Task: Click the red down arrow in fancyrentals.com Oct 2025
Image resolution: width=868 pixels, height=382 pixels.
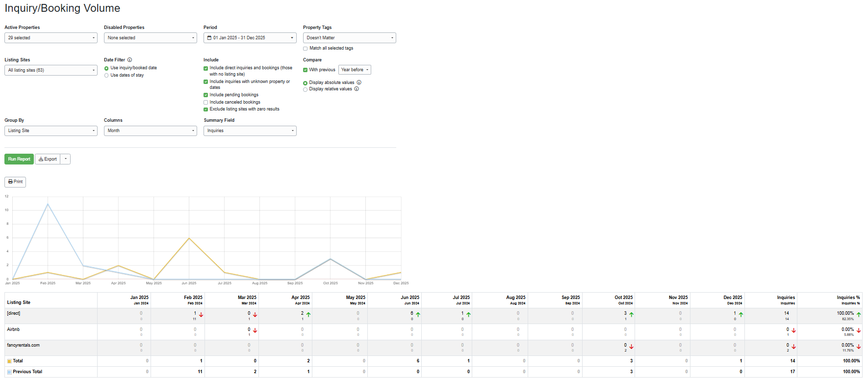Action: [631, 347]
